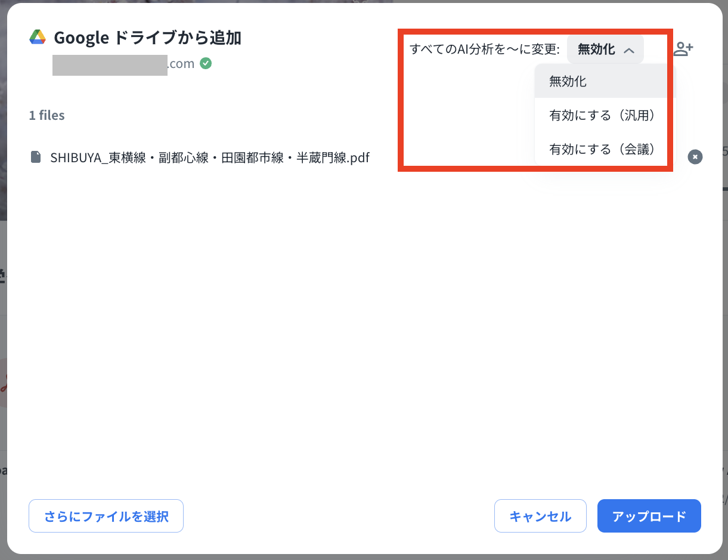The image size is (728, 560).
Task: Collapse the AI analysis dropdown via chevron
Action: pyautogui.click(x=628, y=50)
